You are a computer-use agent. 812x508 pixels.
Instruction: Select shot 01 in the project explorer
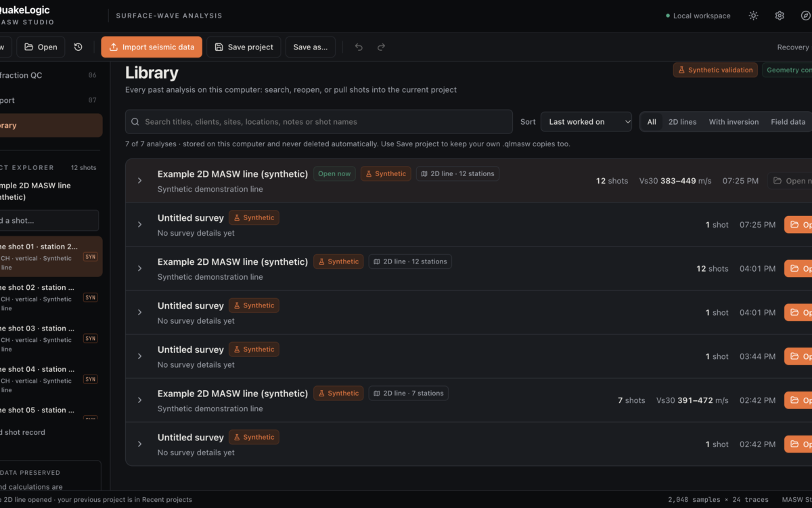click(51, 257)
